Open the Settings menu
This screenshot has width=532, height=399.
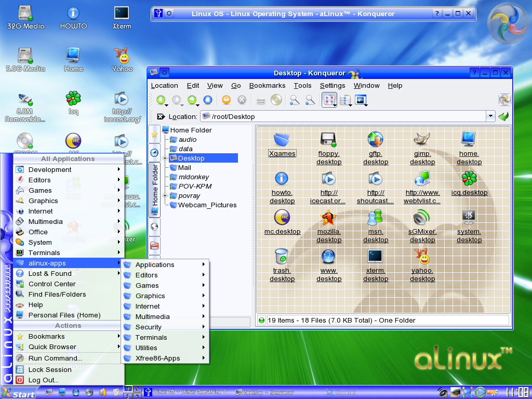332,86
